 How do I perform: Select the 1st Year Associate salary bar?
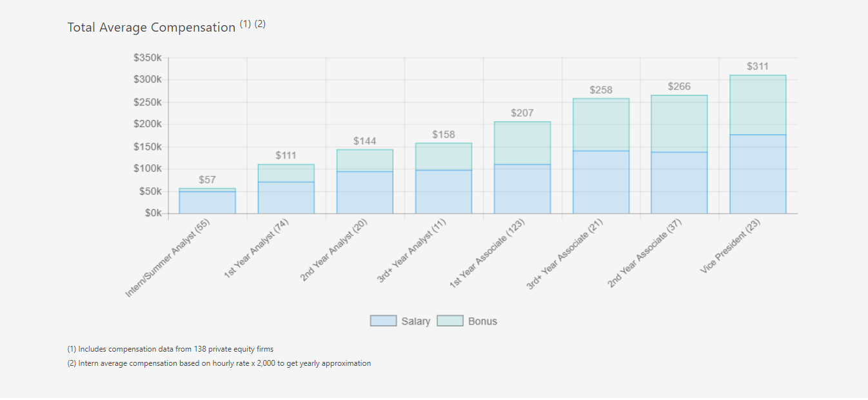point(522,189)
